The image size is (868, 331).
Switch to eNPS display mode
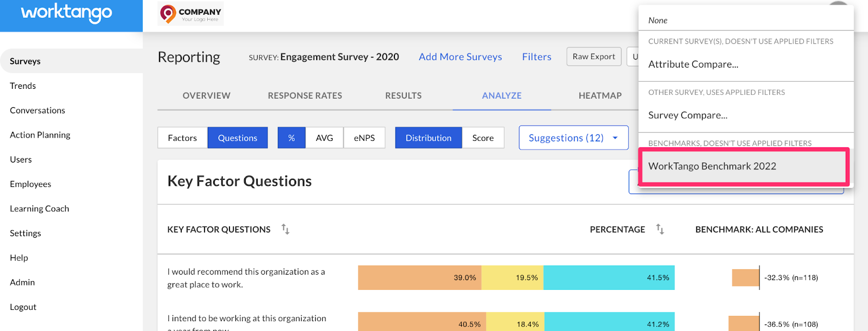[365, 138]
